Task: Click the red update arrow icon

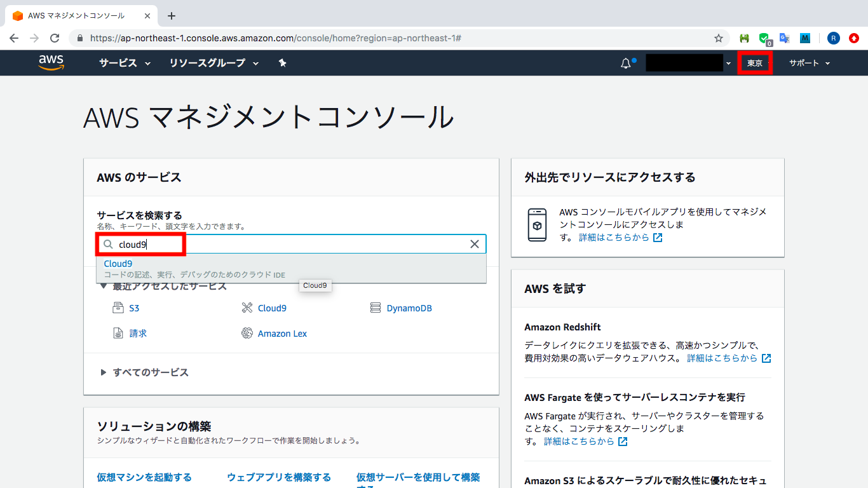Action: 854,38
